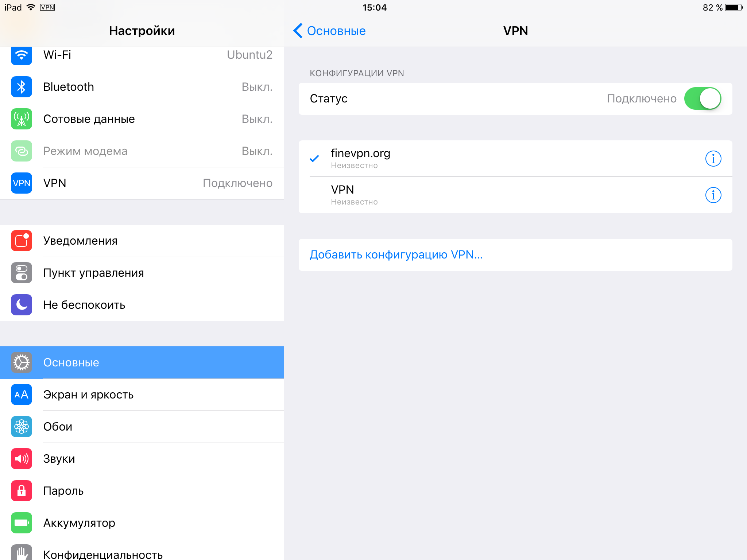This screenshot has height=560, width=747.
Task: Open the Пароль settings row
Action: [142, 491]
